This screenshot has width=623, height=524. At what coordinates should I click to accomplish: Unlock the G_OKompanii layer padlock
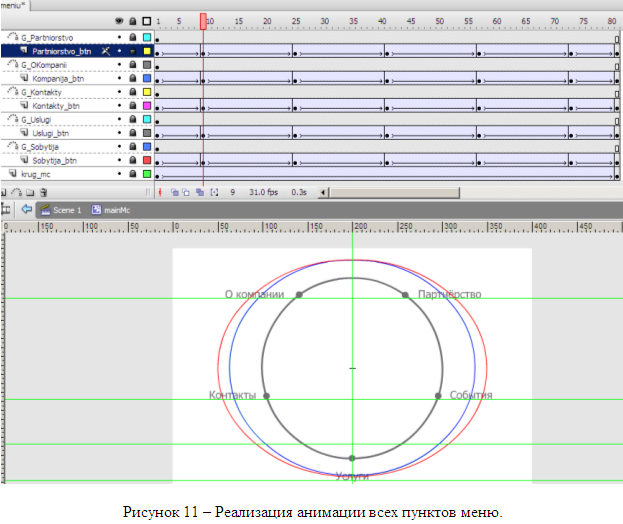[x=133, y=64]
